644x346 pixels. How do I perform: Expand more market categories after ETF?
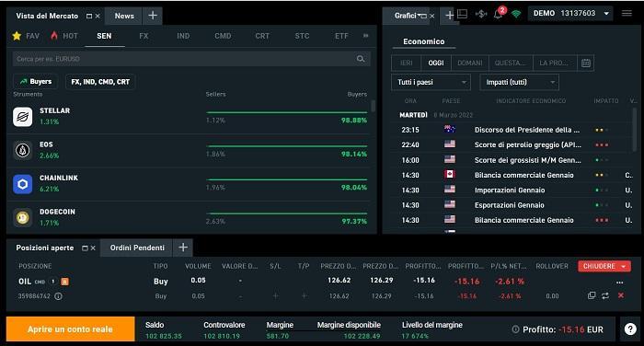365,36
